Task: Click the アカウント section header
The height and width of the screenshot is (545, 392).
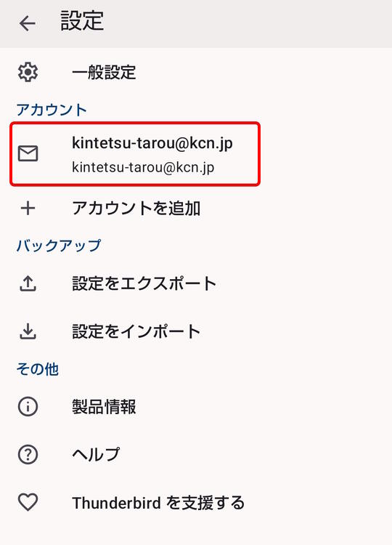Action: click(x=52, y=110)
